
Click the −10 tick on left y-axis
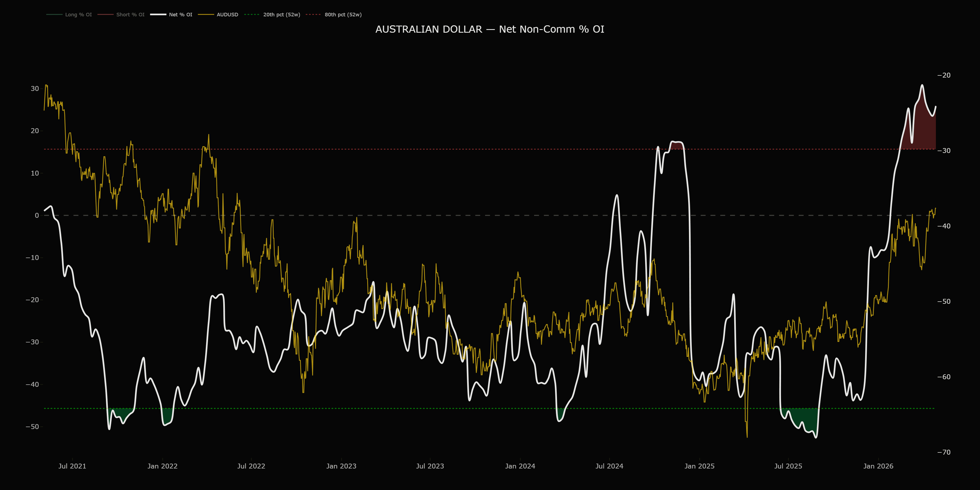click(32, 258)
